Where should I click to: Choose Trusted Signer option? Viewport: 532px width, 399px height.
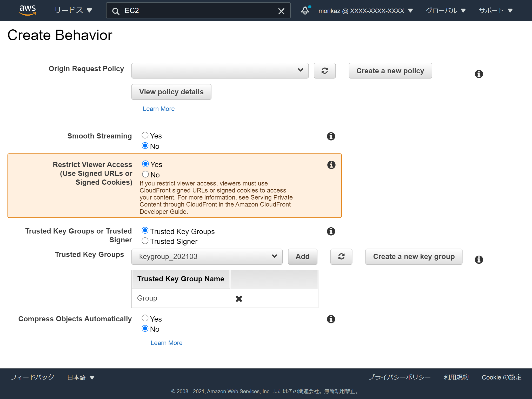[145, 241]
